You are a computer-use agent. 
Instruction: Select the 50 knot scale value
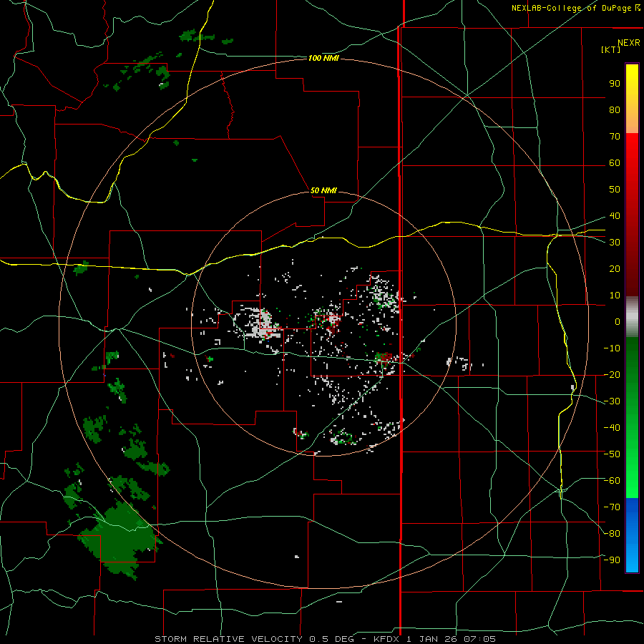[615, 190]
